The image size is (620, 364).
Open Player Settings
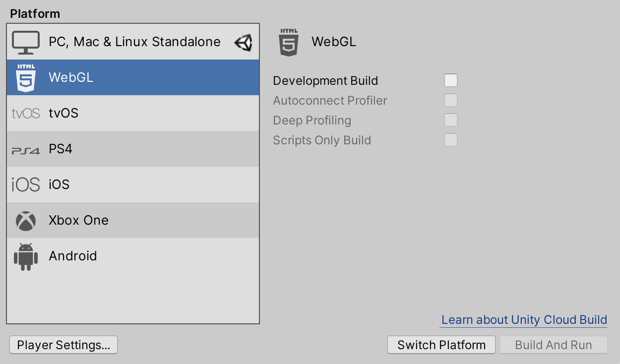click(63, 344)
